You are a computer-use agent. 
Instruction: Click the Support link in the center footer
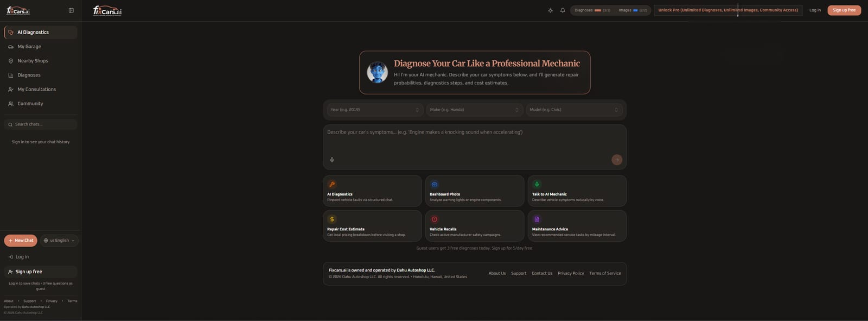[519, 273]
